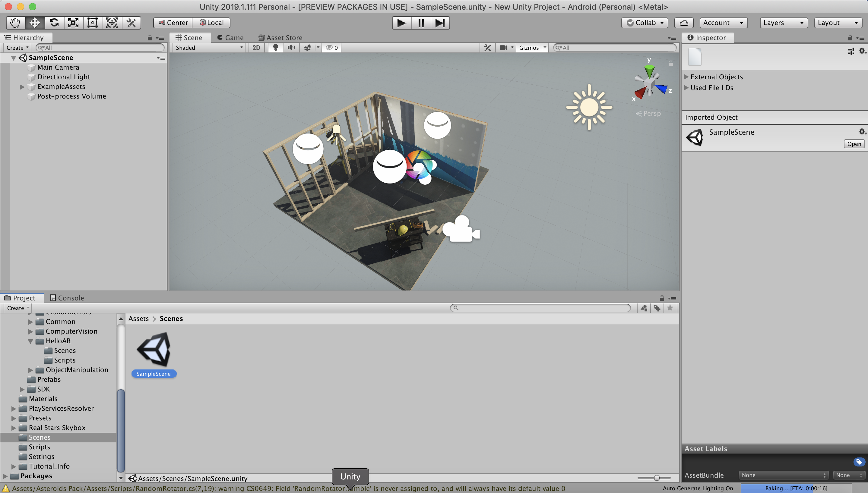
Task: Click the search by label tag icon
Action: tap(657, 308)
